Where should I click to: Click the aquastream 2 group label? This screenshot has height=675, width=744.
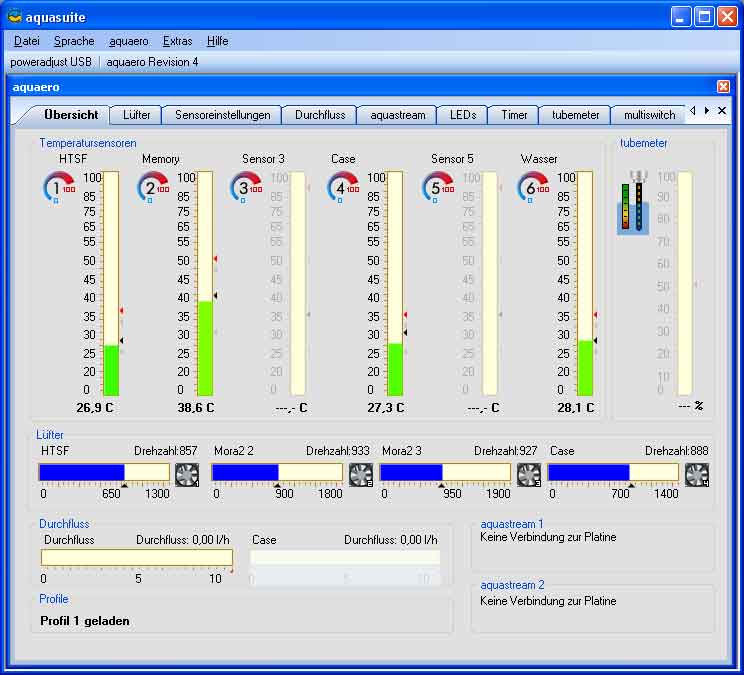coord(512,585)
